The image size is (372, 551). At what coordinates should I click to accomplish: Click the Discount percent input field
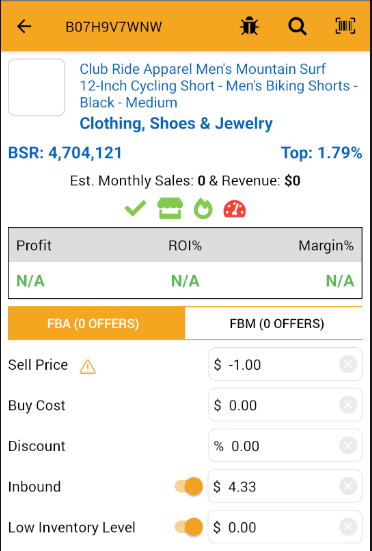pyautogui.click(x=285, y=446)
